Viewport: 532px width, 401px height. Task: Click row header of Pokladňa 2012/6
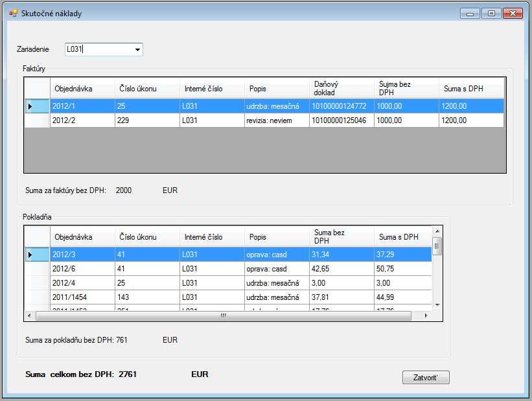coord(38,269)
